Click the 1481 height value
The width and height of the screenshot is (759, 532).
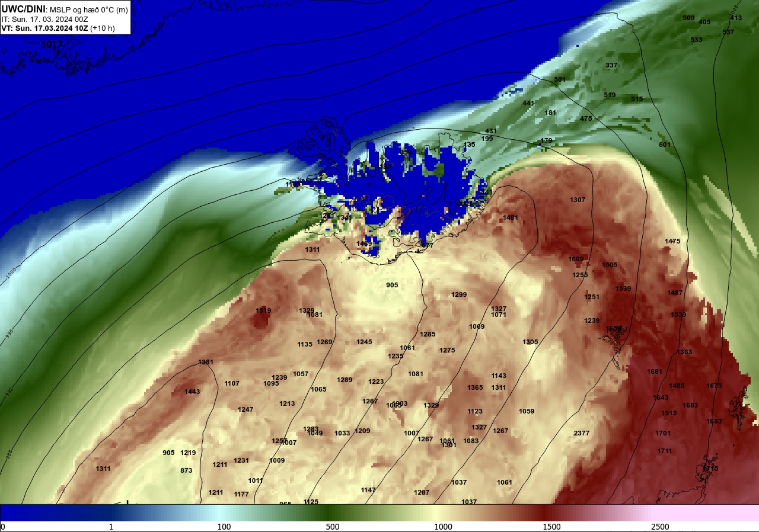click(511, 217)
